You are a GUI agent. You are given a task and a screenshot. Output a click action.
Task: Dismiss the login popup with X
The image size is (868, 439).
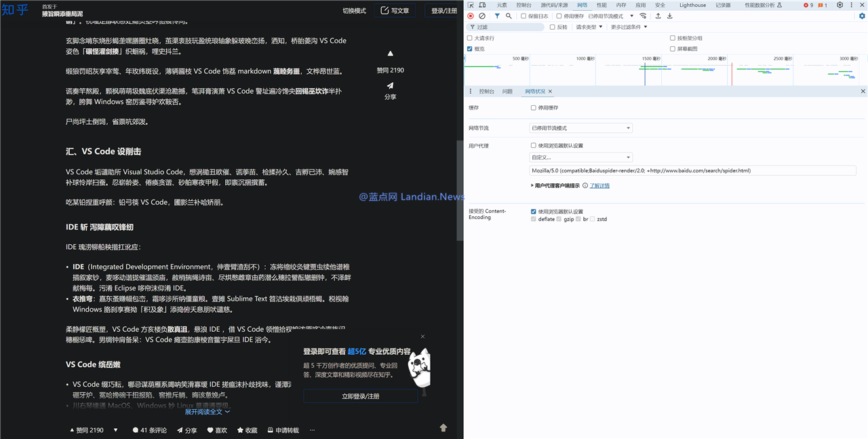click(x=422, y=337)
